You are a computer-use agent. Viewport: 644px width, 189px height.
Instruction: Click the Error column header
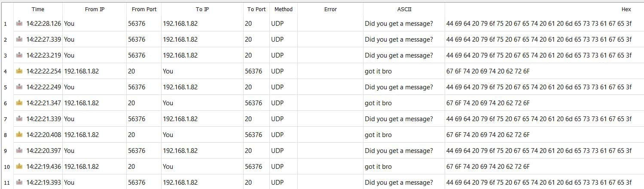[x=330, y=9]
